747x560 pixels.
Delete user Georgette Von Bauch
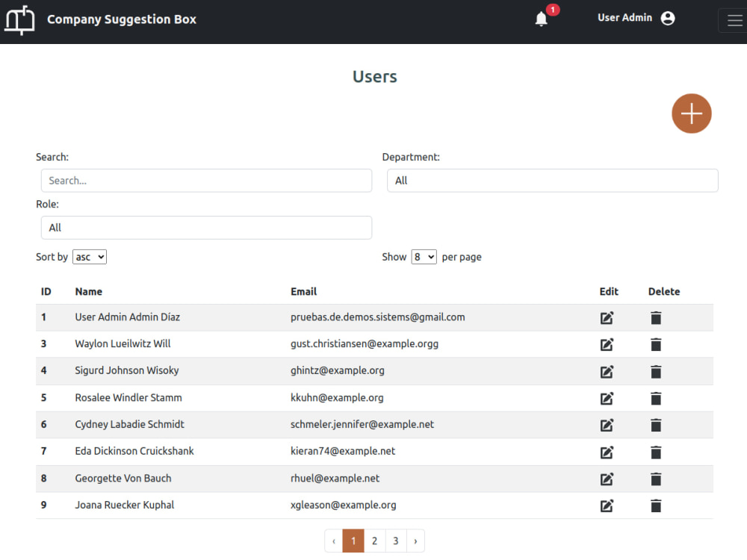[x=656, y=479]
